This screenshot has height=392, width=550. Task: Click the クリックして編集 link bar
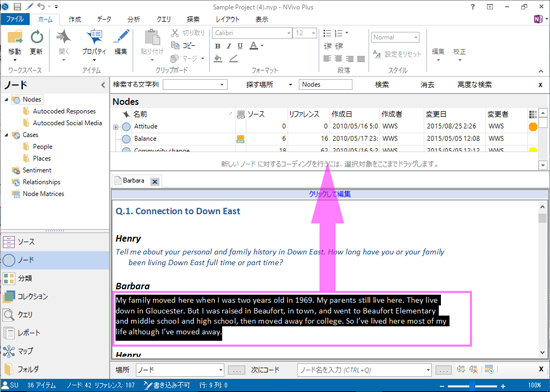pos(330,194)
